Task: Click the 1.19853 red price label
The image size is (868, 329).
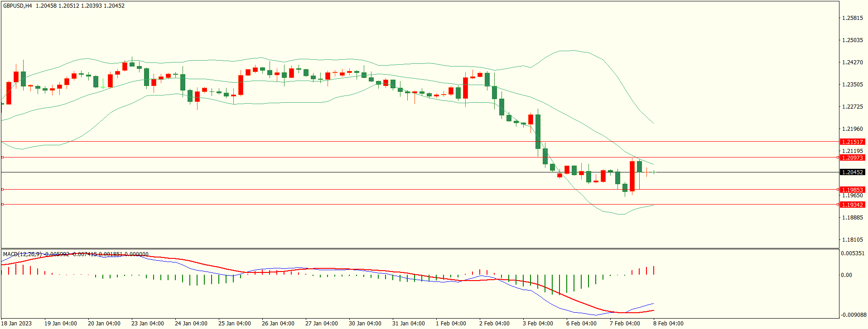Action: [x=852, y=190]
